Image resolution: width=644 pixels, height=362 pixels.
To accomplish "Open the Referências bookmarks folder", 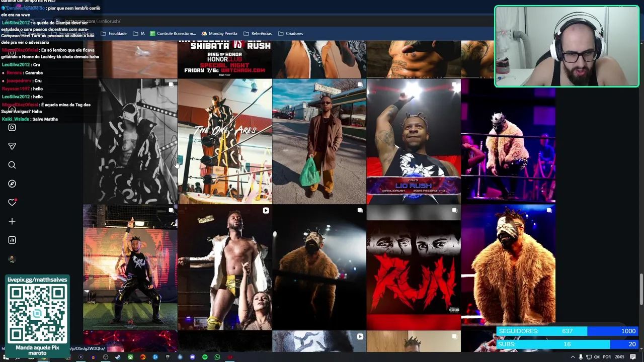I will coord(257,34).
